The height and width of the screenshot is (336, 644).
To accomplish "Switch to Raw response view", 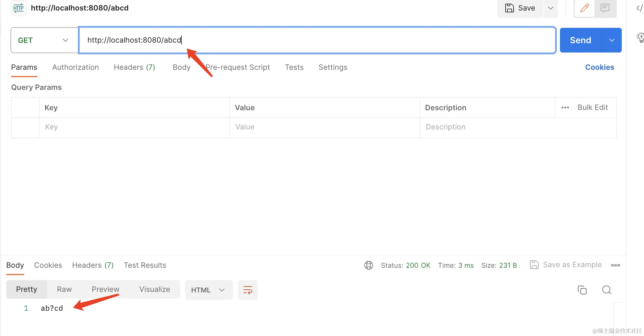I will point(64,289).
